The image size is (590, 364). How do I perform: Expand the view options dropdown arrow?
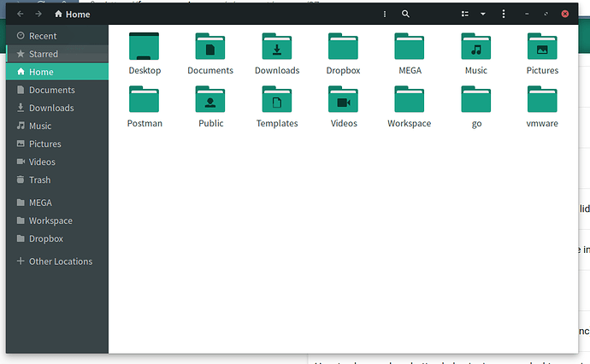click(483, 14)
